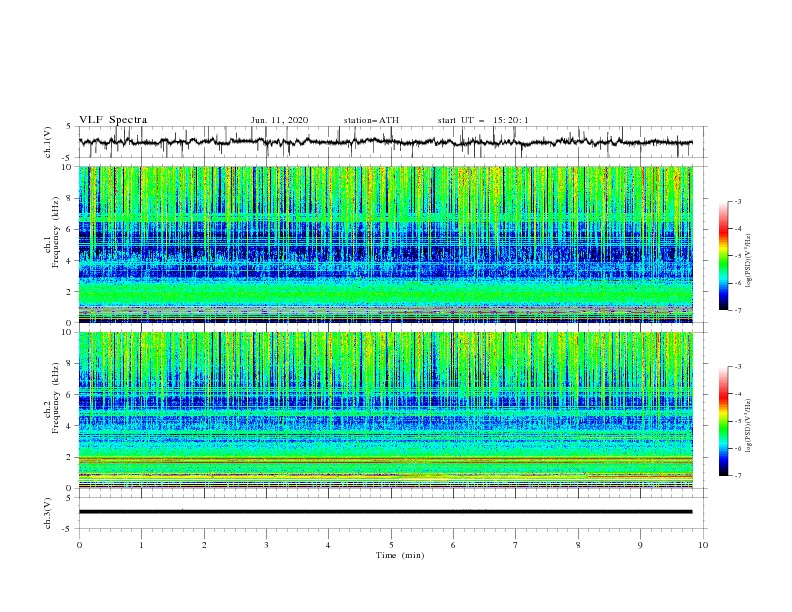Click the "2" kHz tick of ch.2 spectrogram
792x612 pixels.
pyautogui.click(x=70, y=457)
